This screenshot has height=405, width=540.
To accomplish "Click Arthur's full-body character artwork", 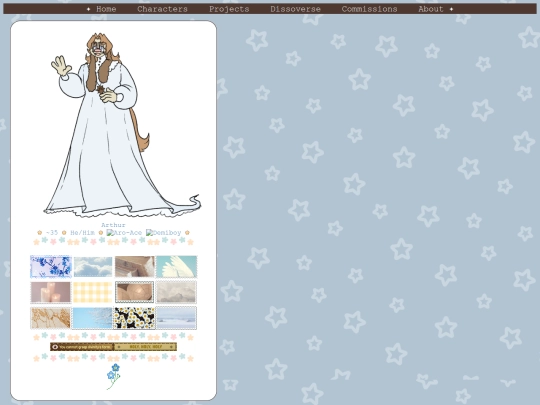I will coord(122,125).
